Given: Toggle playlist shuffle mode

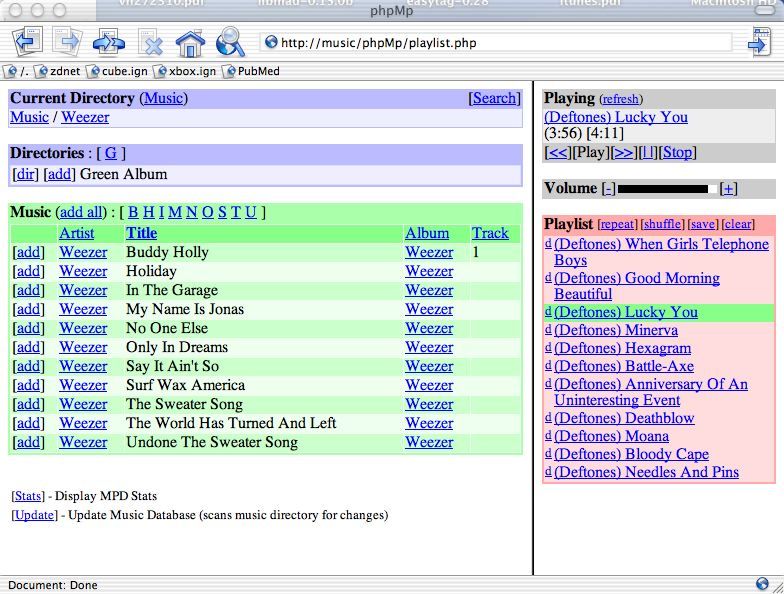Looking at the screenshot, I should coord(662,224).
